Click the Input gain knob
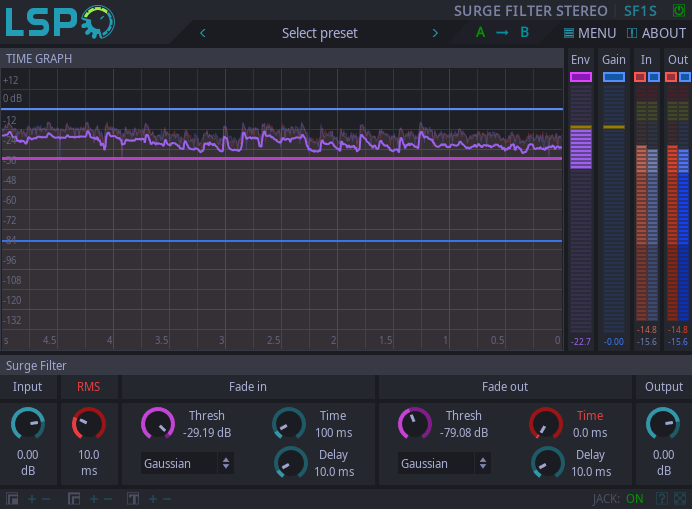Screen dimensions: 692x509 click(x=28, y=423)
